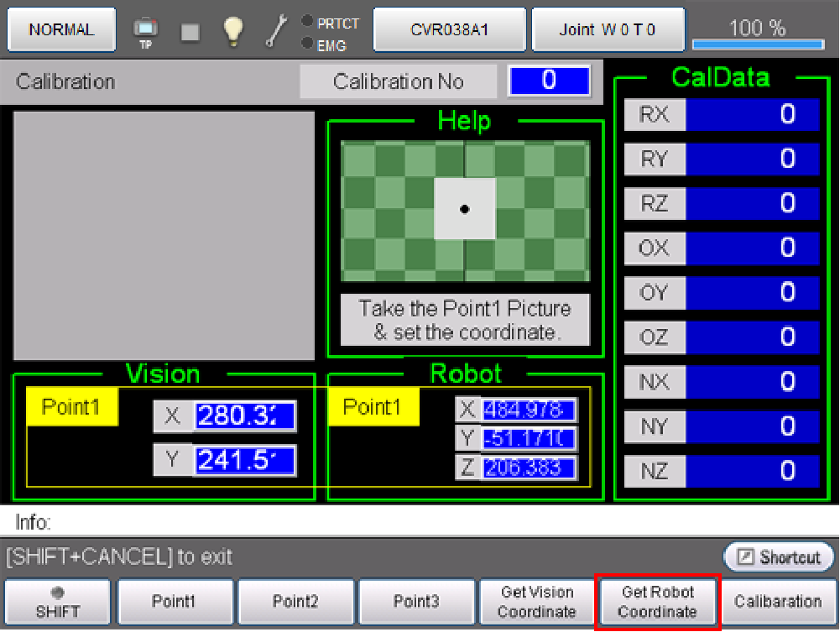840x632 pixels.
Task: Switch to Point3
Action: point(415,602)
